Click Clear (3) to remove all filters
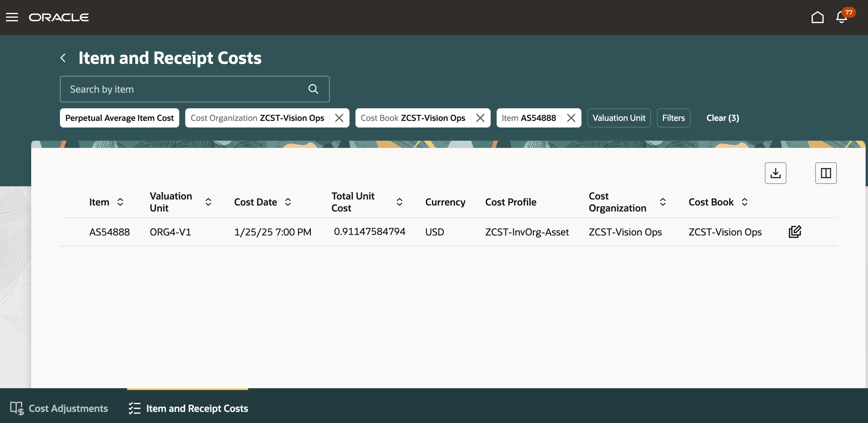Screen dimensions: 868x423 tap(722, 118)
